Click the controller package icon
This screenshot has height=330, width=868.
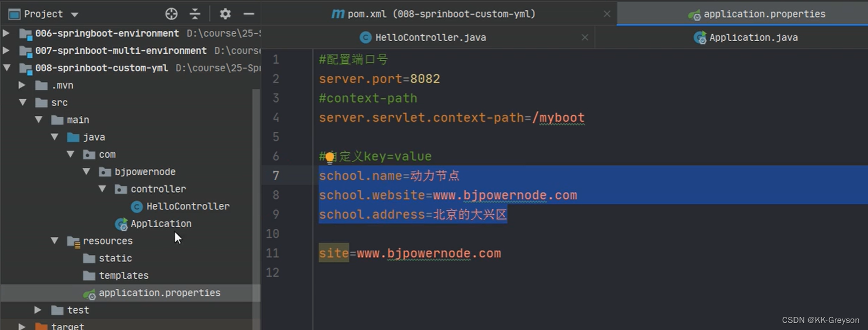[121, 189]
